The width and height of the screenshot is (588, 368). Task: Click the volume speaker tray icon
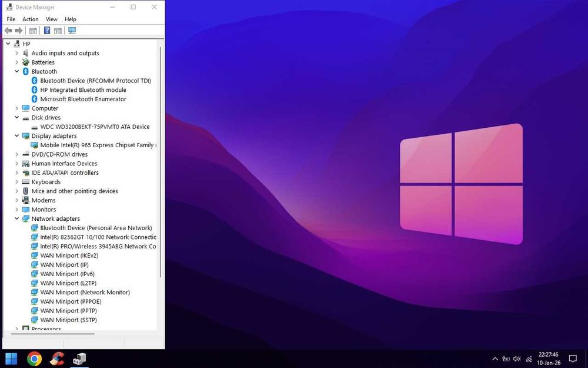coord(517,359)
